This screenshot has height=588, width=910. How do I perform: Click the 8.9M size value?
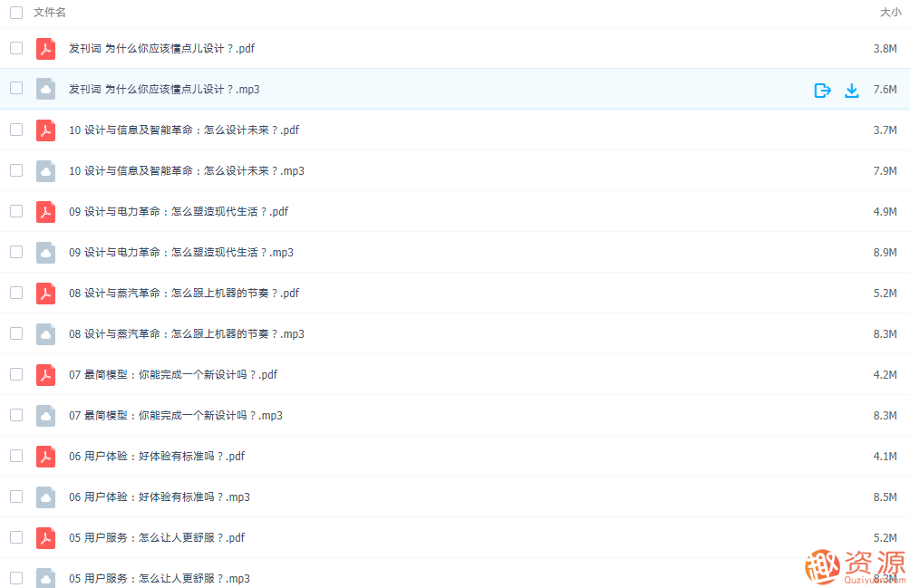pyautogui.click(x=885, y=252)
